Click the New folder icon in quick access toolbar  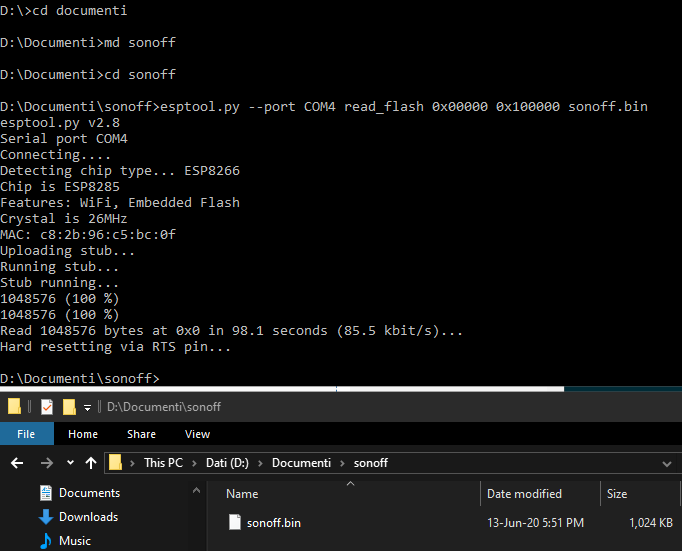tap(69, 407)
